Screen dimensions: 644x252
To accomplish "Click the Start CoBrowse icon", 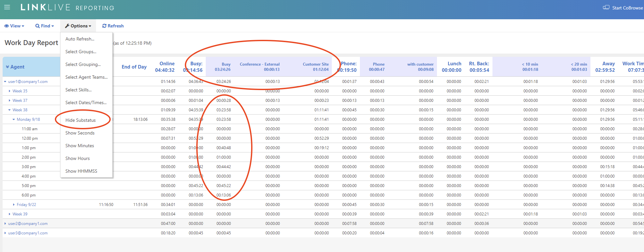I will (606, 8).
